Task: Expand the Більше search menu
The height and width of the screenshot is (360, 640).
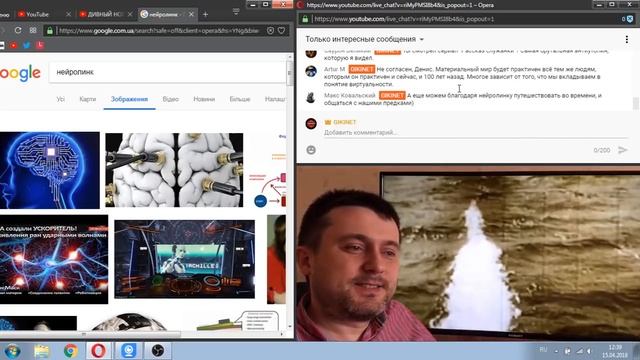Action: pos(240,99)
